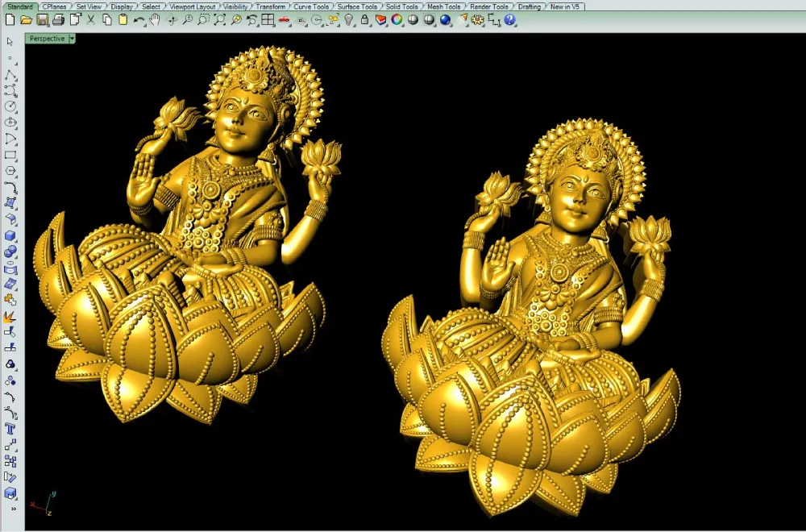Click the Select Objects icon in the top toolbar
Screen dimensions: 806x532
tap(333, 20)
